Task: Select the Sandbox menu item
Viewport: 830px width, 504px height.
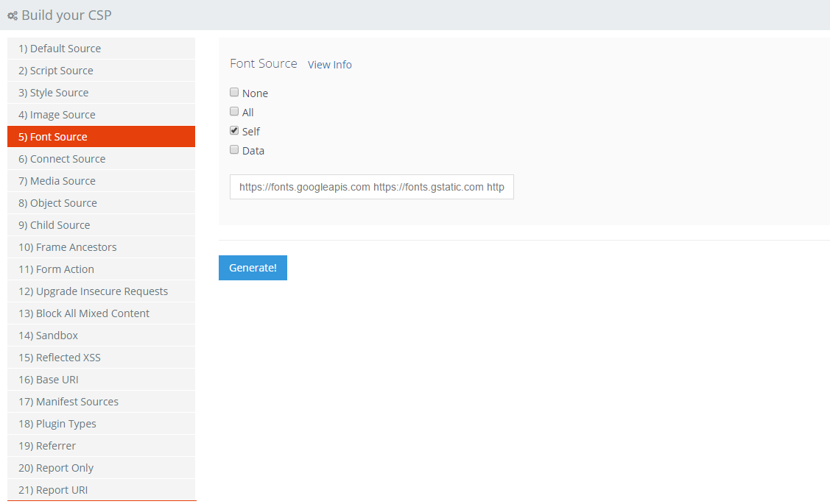Action: pos(101,336)
